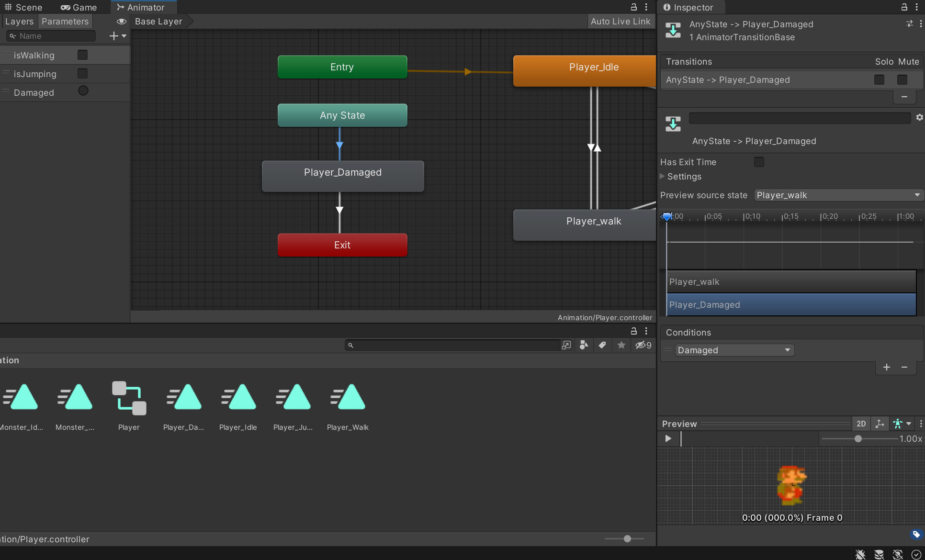Screen dimensions: 925x560
Task: Click the transition presets icon in the Inspector header
Action: pyautogui.click(x=909, y=23)
